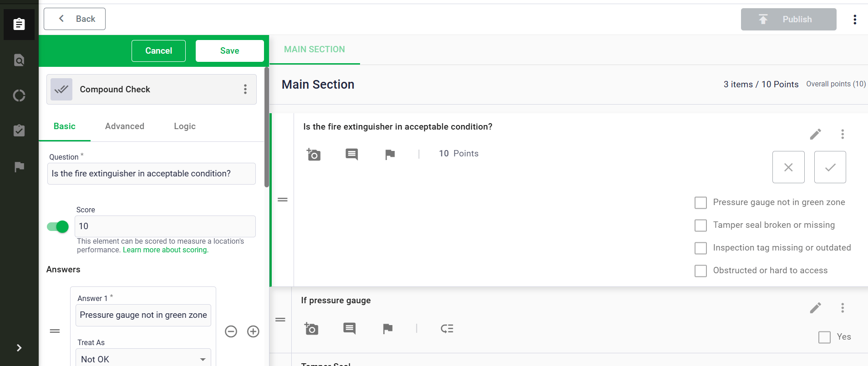The height and width of the screenshot is (366, 868).
Task: Switch to the Logic tab
Action: 184,126
